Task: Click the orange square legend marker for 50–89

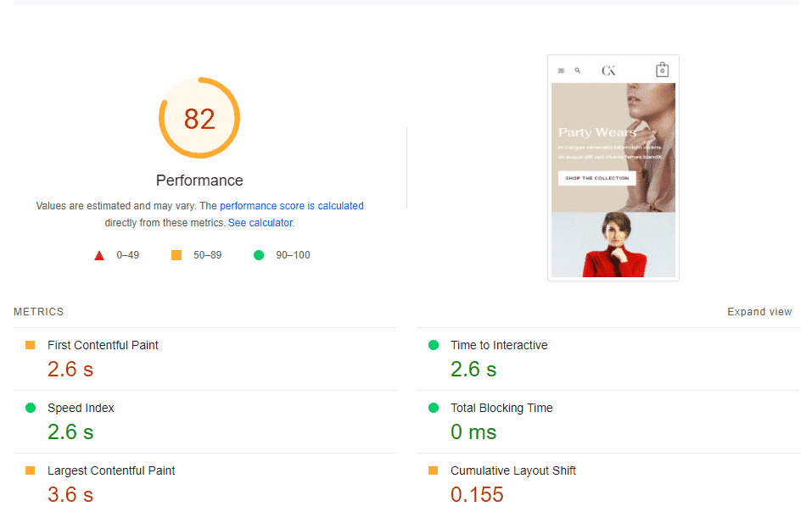Action: (x=176, y=254)
